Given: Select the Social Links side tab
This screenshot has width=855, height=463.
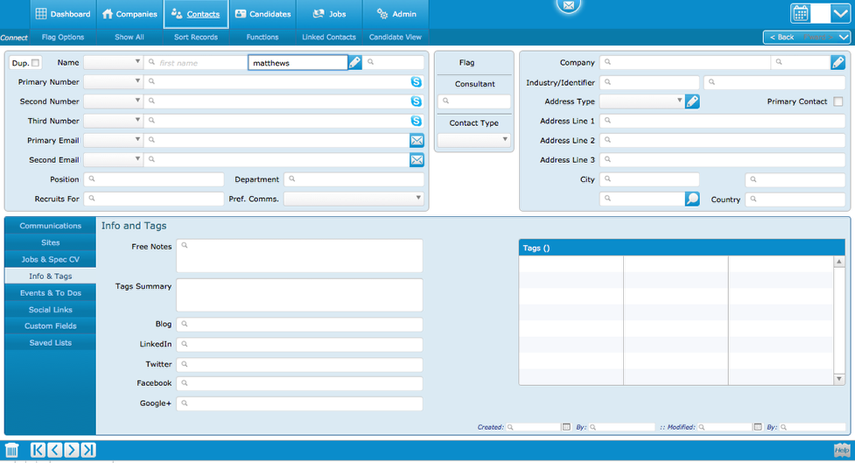Looking at the screenshot, I should [50, 310].
